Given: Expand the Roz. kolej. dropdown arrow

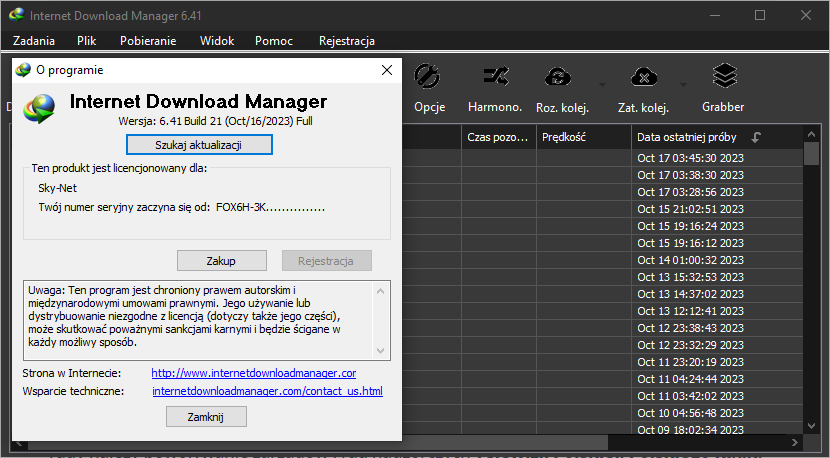Looking at the screenshot, I should pos(602,85).
